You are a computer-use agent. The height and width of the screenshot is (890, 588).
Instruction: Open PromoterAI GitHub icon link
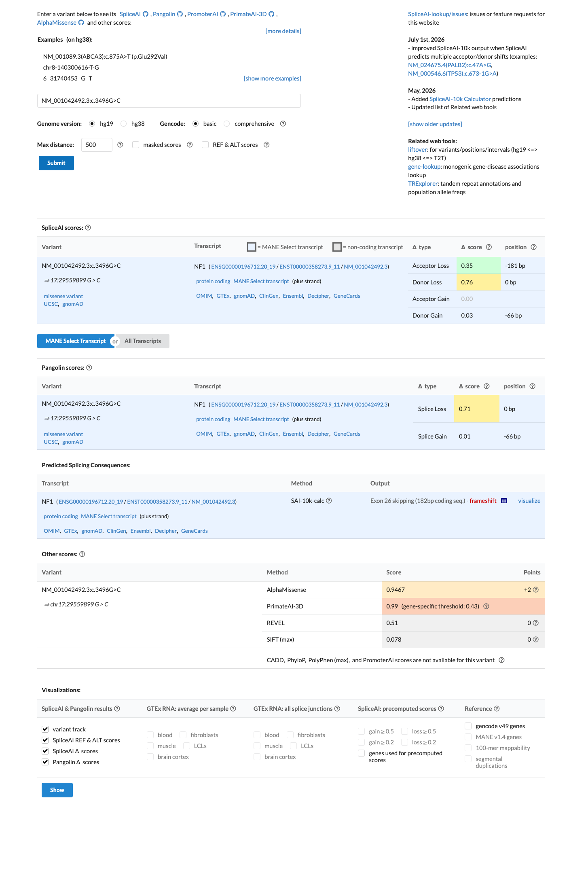pyautogui.click(x=223, y=14)
